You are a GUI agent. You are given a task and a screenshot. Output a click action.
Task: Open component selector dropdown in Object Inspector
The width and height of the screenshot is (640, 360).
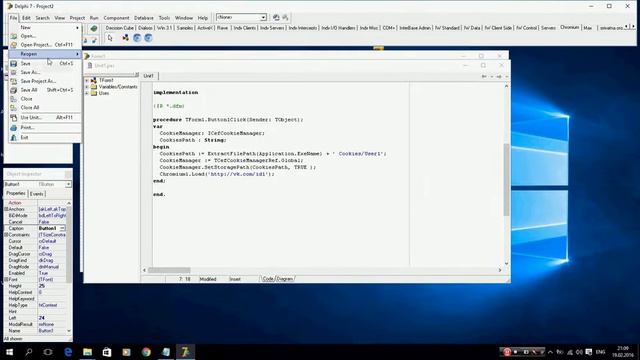pyautogui.click(x=68, y=184)
